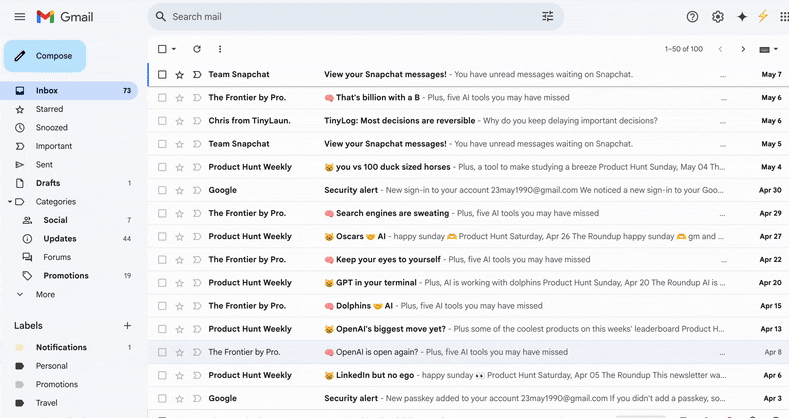This screenshot has height=418, width=789.
Task: Go to newer emails previous page arrow
Action: coord(721,49)
